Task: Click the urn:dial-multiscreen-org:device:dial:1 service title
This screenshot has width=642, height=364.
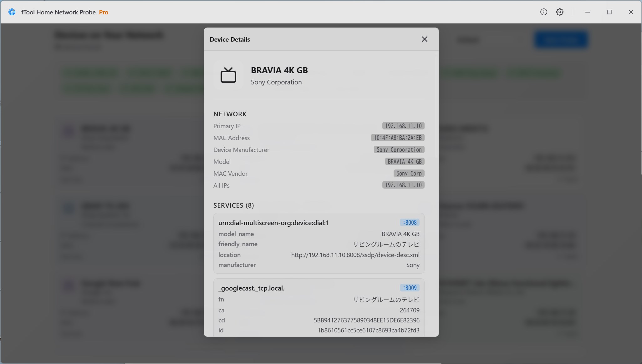Action: pos(273,223)
